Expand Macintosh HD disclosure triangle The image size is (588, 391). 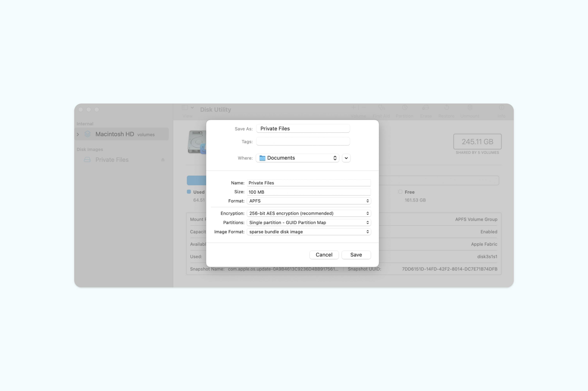tap(78, 134)
